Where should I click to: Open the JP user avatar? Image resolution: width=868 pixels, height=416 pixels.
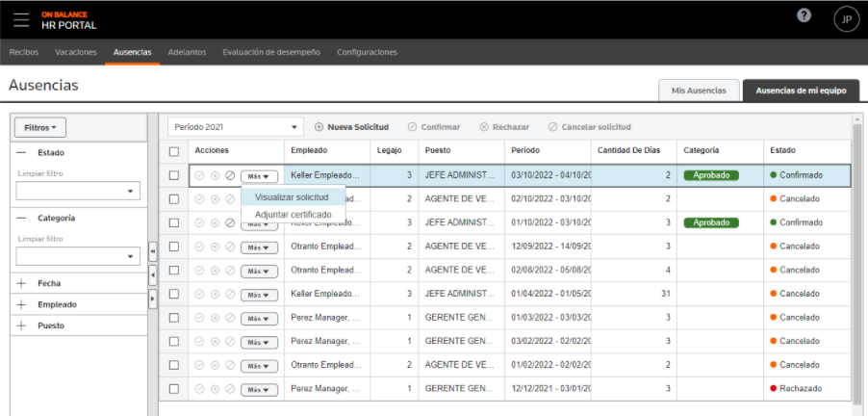point(847,19)
